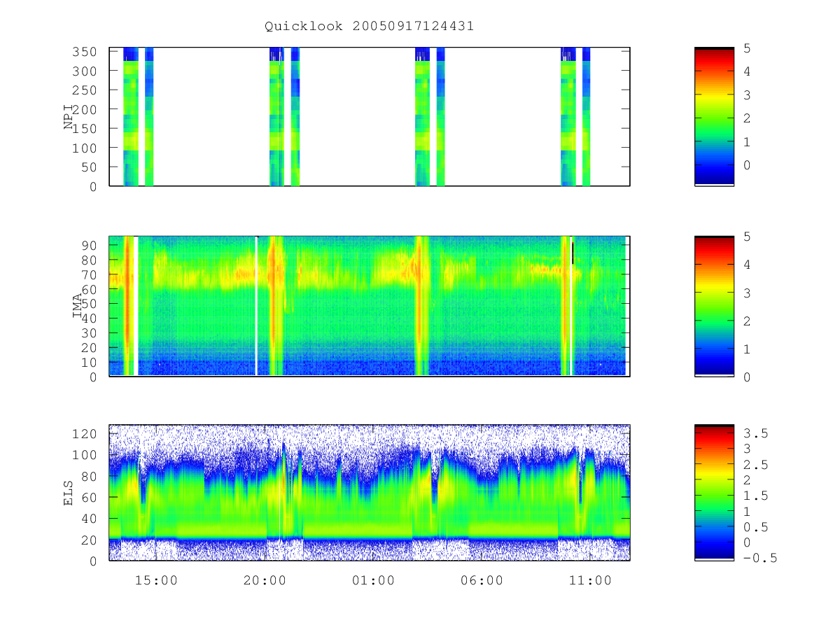Click the 2.5 label on ELS colorbar
Viewport: 840px width, 630px height.
(755, 465)
